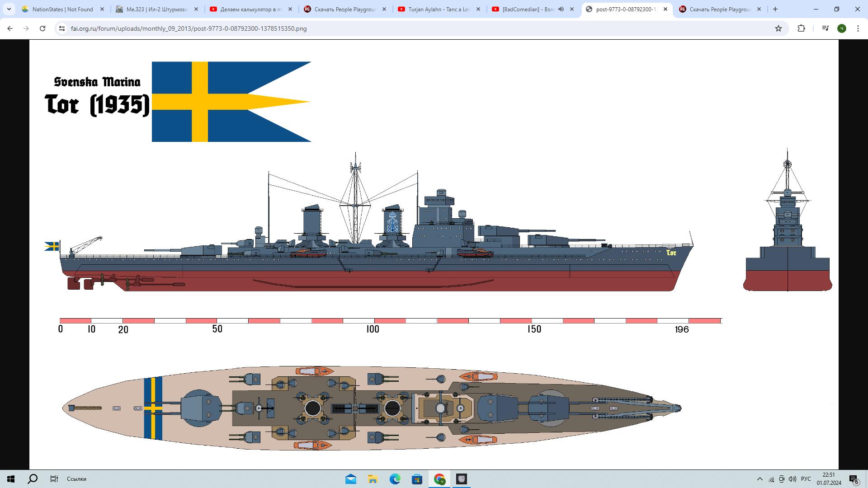Mute the BadComedian tab audio
This screenshot has height=488, width=868.
pyautogui.click(x=561, y=9)
